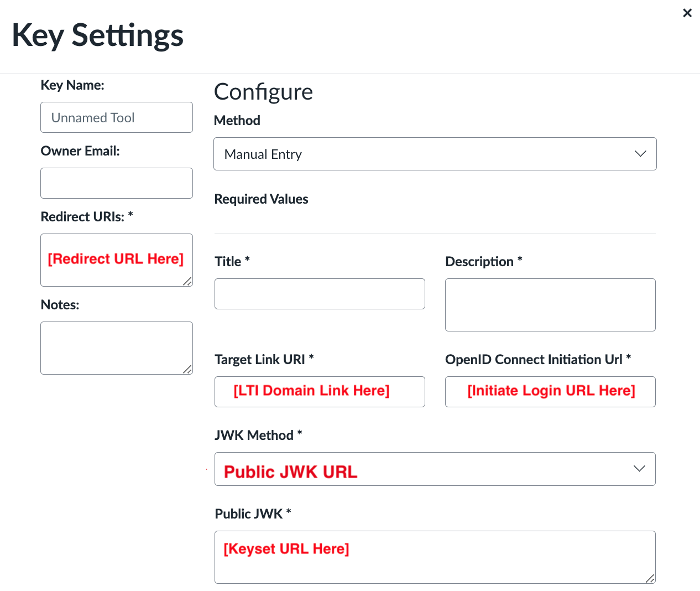Open the Method dropdown showing Manual Entry

(x=435, y=154)
